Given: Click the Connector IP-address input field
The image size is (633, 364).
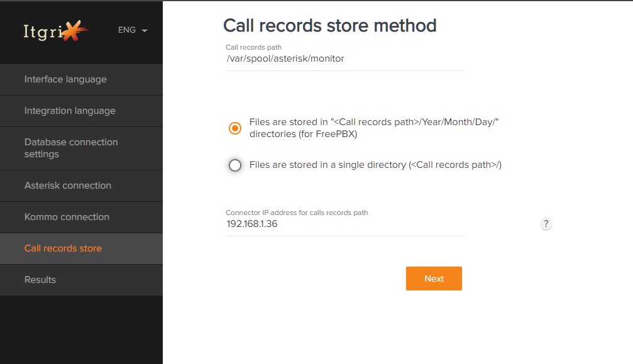Looking at the screenshot, I should click(x=344, y=224).
